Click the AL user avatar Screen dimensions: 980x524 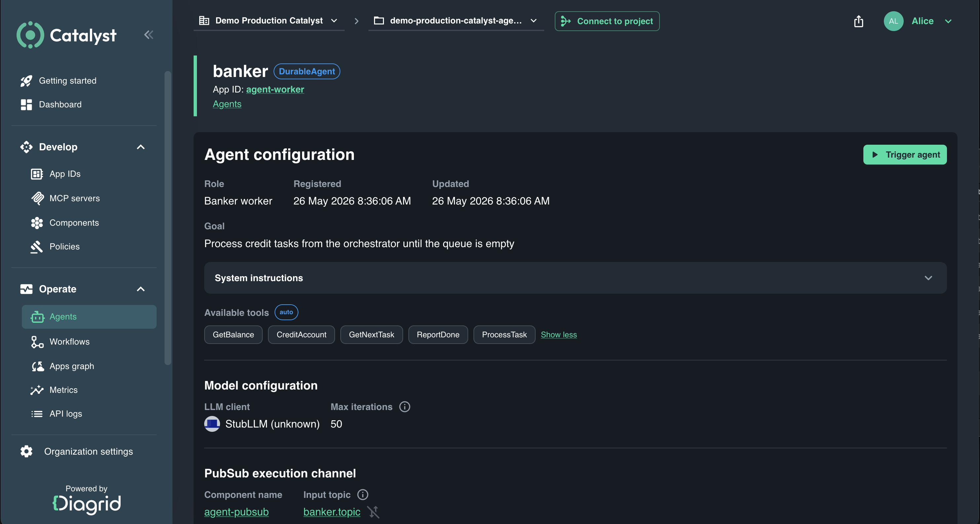893,21
